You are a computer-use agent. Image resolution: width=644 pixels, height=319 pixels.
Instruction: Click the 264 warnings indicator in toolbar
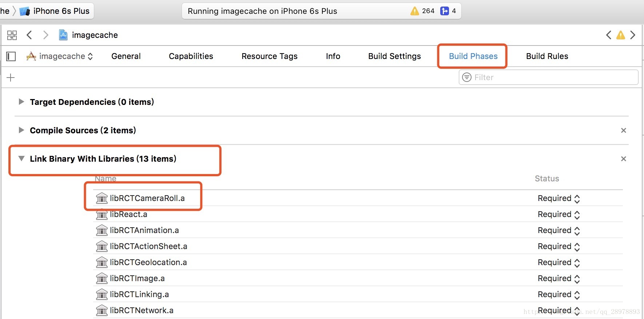(422, 11)
